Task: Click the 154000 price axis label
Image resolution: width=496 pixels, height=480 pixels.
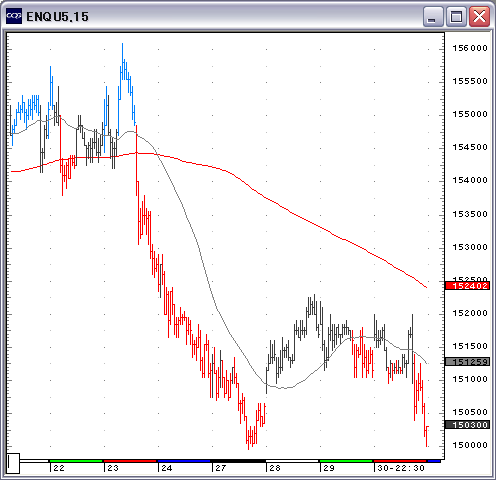Action: [470, 180]
